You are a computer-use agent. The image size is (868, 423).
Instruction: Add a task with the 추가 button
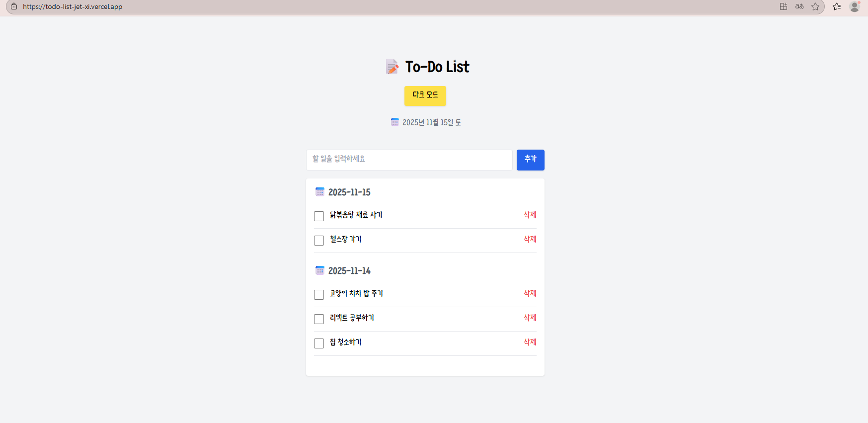click(531, 160)
